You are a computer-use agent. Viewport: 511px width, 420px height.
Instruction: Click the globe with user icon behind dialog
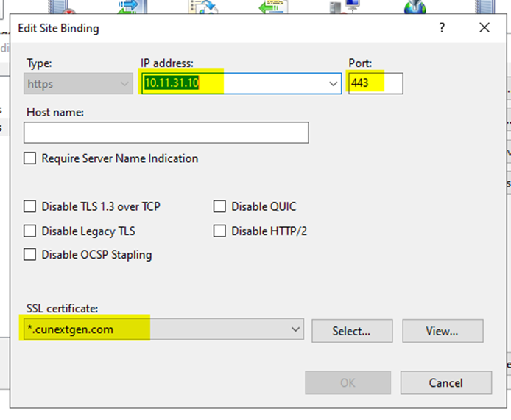click(x=415, y=7)
